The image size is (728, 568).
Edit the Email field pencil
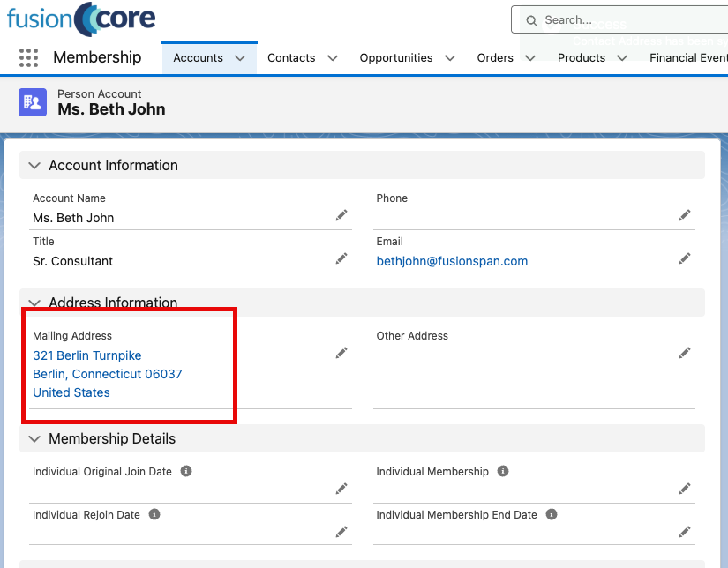[x=685, y=258]
